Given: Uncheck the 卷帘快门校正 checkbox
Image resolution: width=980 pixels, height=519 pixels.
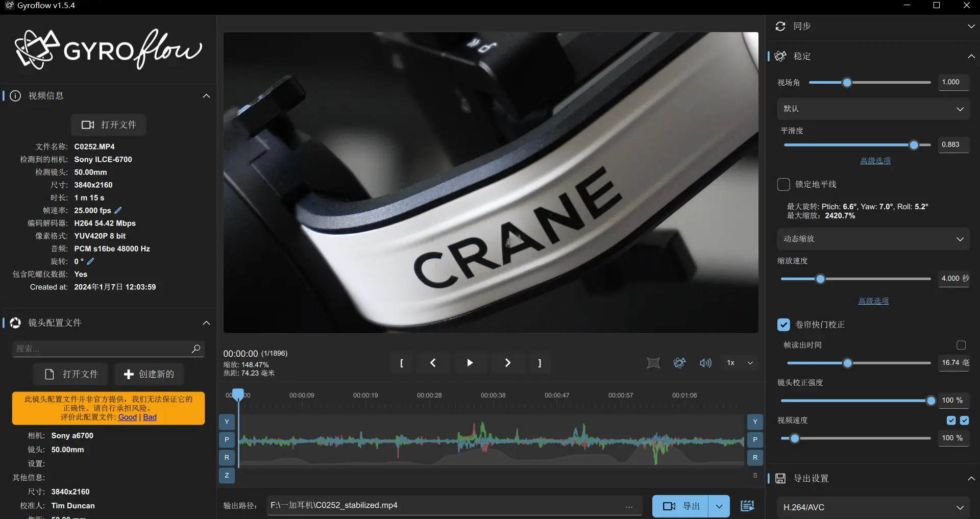Looking at the screenshot, I should [783, 325].
